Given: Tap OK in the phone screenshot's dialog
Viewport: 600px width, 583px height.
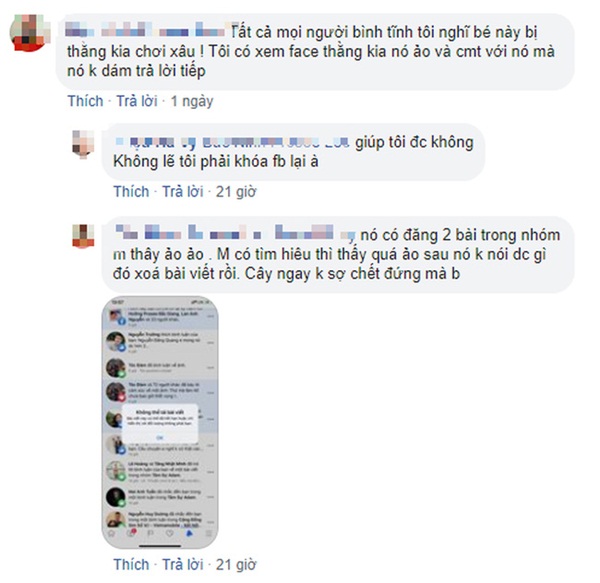Looking at the screenshot, I should click(160, 437).
